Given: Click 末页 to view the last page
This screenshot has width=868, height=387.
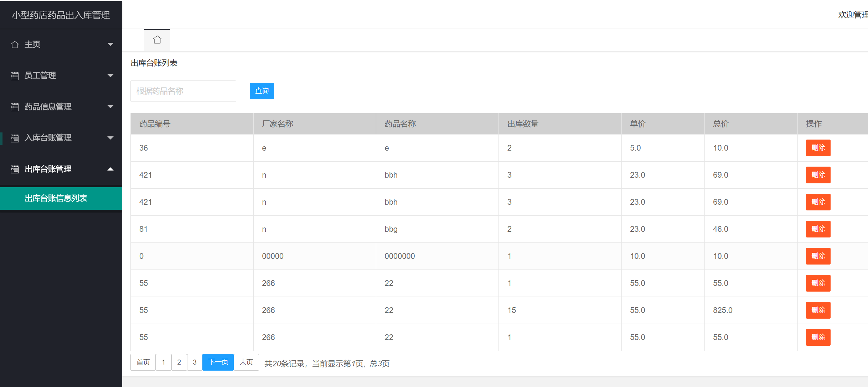Looking at the screenshot, I should [246, 362].
